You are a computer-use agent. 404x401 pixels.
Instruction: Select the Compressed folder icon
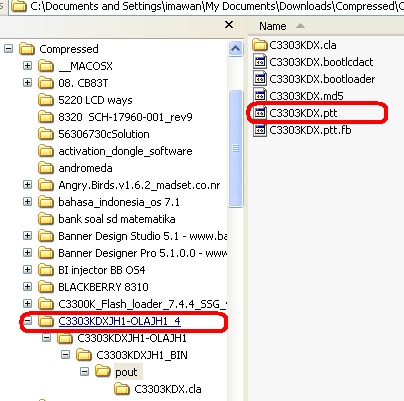27,49
